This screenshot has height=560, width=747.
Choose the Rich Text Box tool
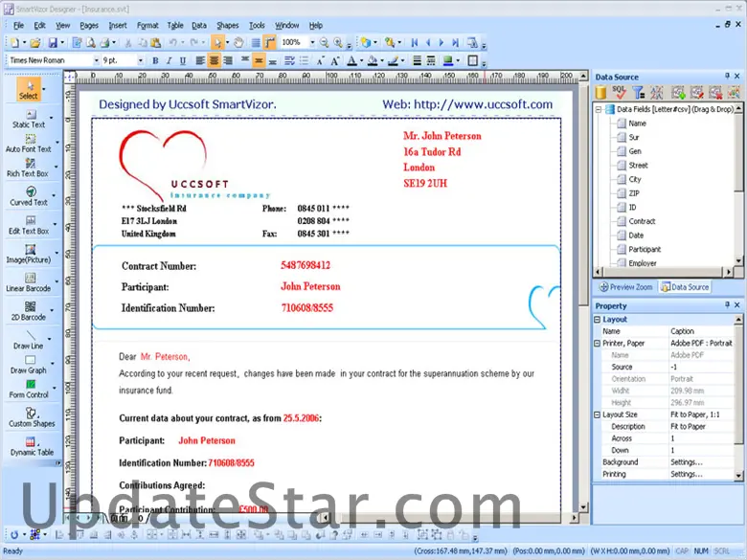coord(28,168)
